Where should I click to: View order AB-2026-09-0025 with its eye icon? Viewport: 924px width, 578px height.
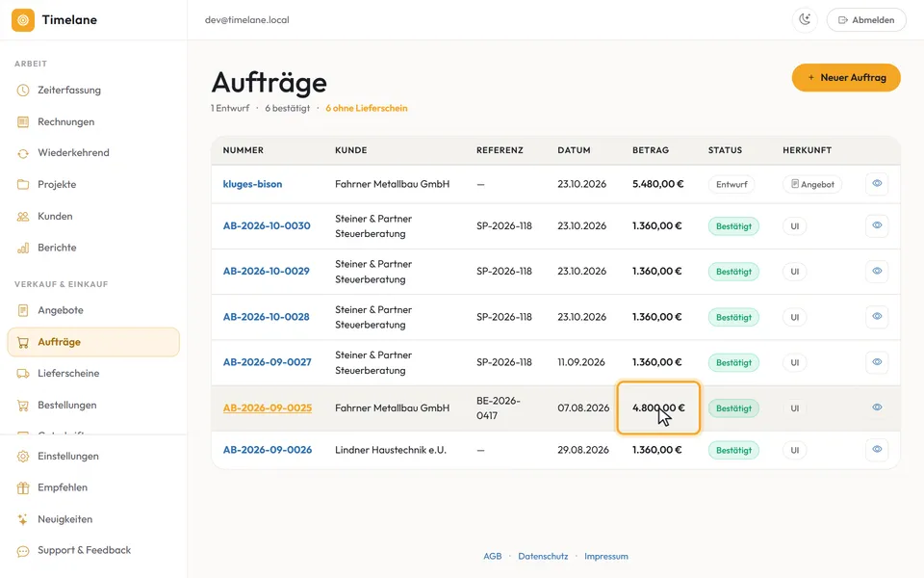pos(877,407)
